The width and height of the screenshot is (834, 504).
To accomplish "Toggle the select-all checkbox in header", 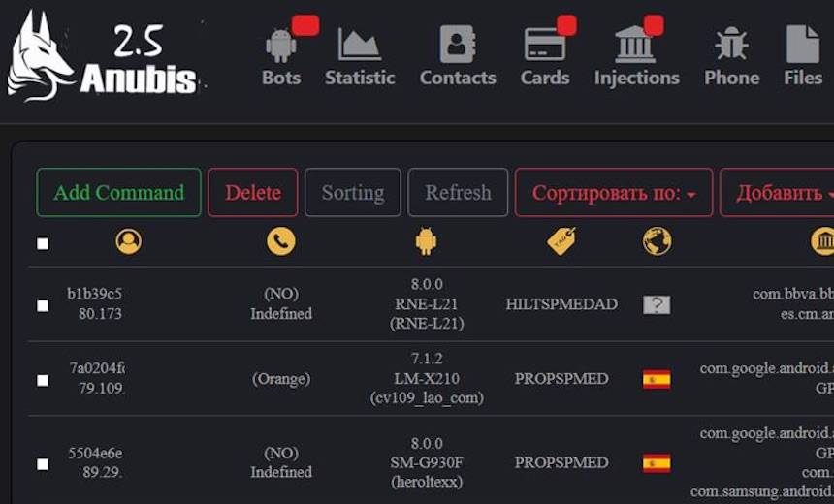I will (x=43, y=243).
